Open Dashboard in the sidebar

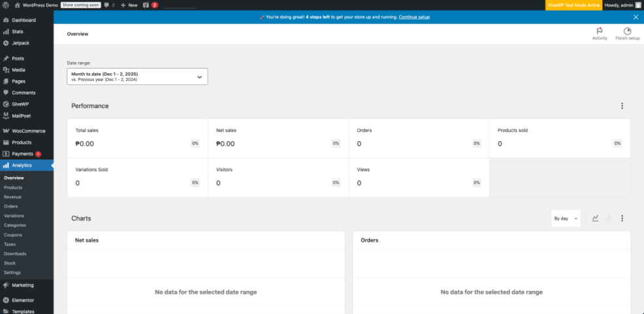coord(27,20)
